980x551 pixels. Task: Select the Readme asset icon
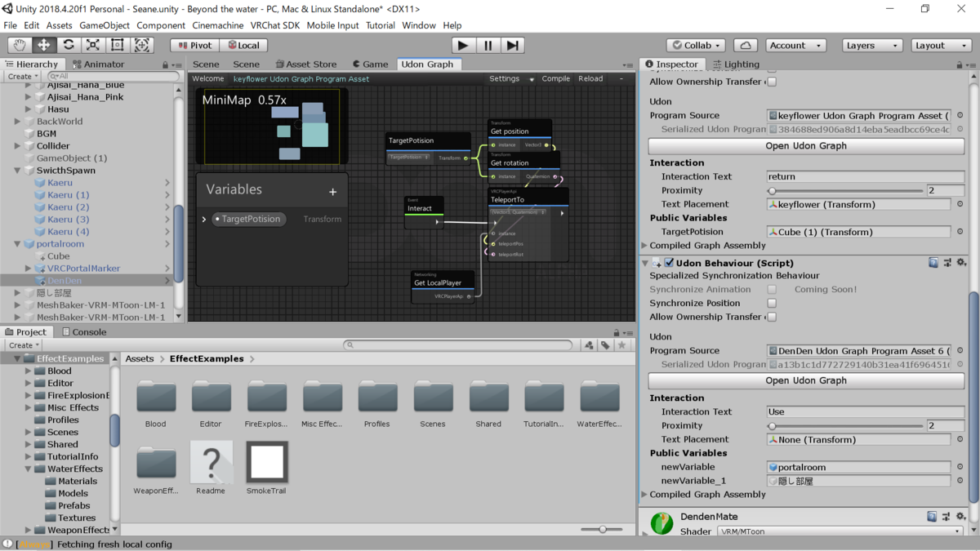coord(211,462)
